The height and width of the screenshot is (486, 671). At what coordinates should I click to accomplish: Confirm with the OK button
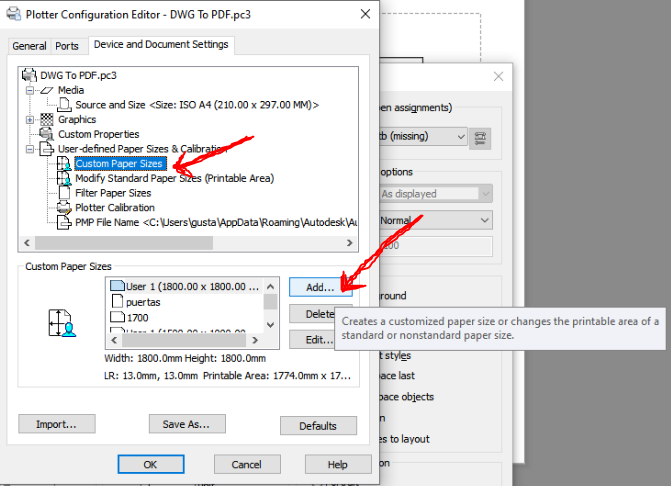(151, 464)
